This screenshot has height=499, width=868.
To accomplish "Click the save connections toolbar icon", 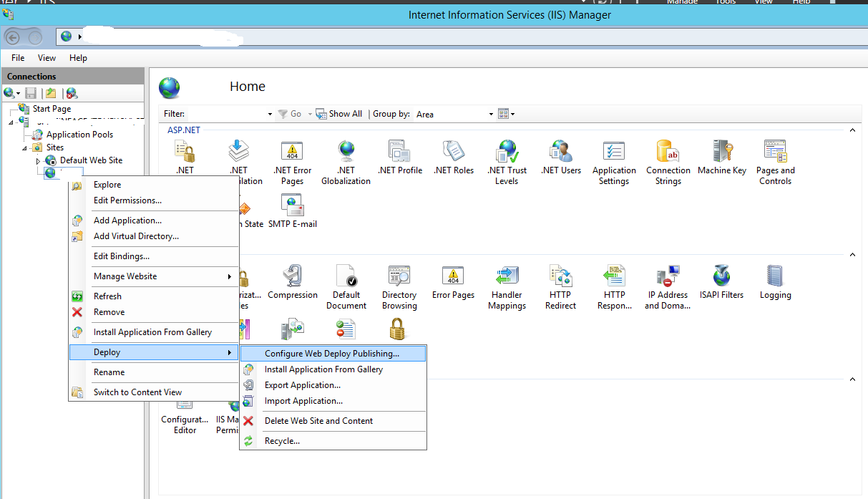I will pos(31,93).
